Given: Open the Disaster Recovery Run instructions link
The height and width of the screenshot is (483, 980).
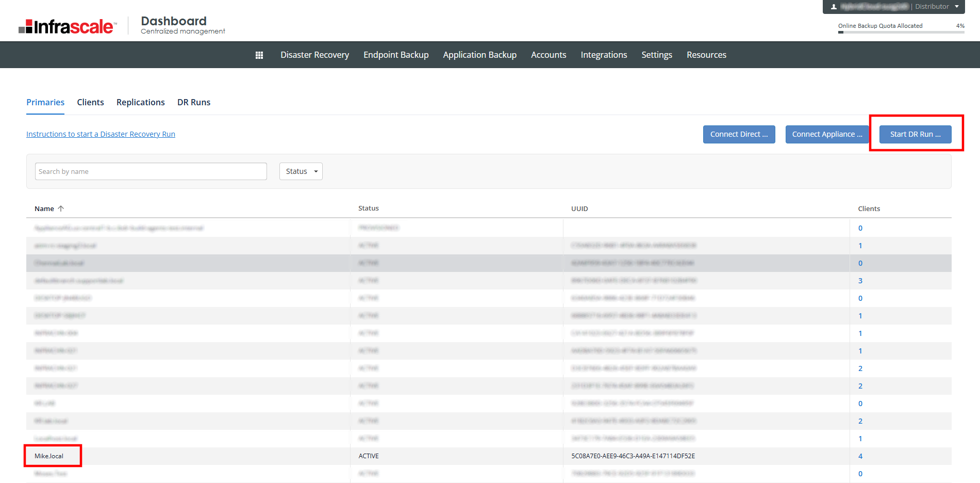Looking at the screenshot, I should tap(101, 134).
